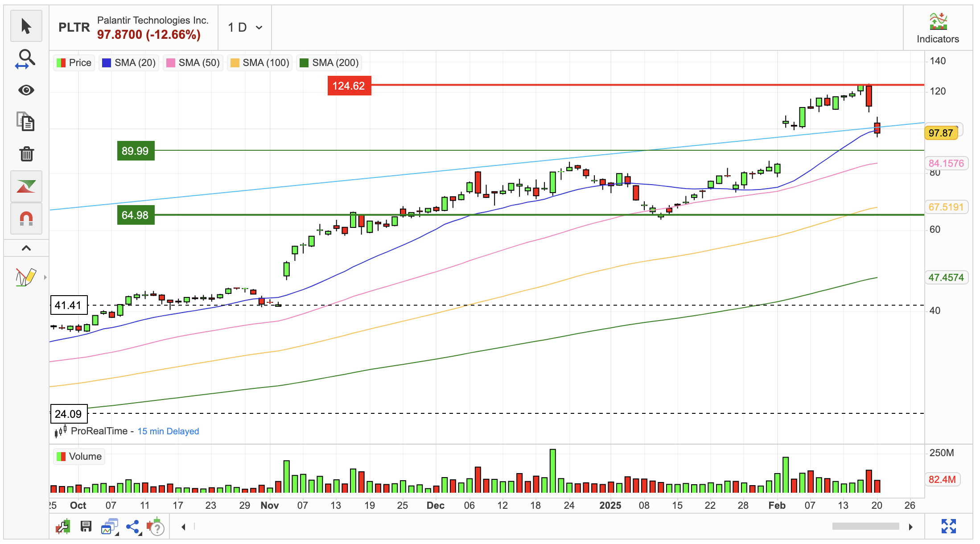Viewport: 980px width, 544px height.
Task: Open the 1 D timeframe dropdown
Action: (x=245, y=28)
